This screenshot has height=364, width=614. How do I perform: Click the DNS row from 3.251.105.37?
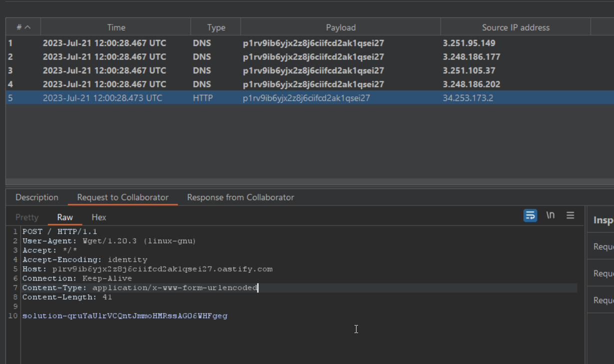click(200, 70)
